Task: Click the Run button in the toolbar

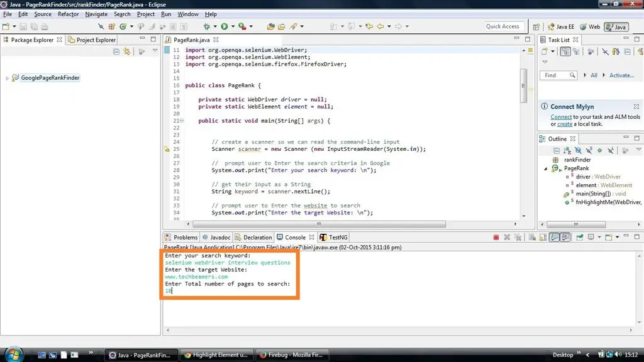Action: (224, 26)
